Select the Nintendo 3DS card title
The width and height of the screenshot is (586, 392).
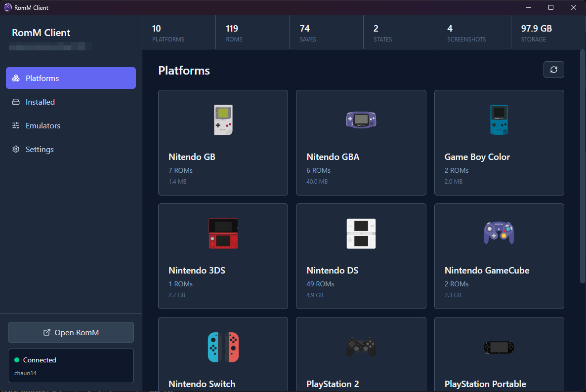click(x=197, y=270)
